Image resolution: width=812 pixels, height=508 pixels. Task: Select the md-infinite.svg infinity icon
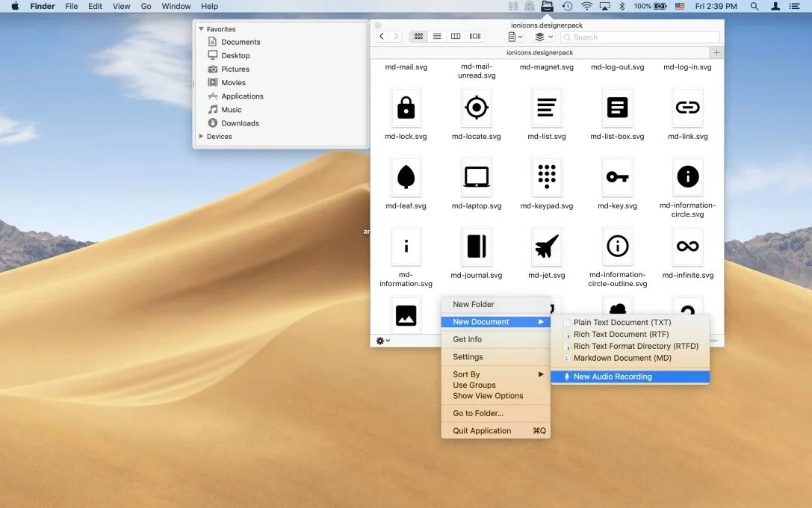[688, 247]
